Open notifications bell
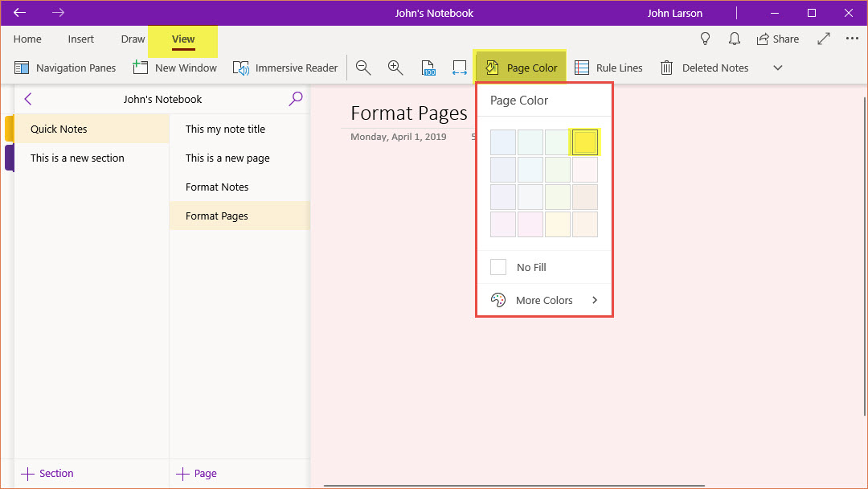 coord(735,39)
